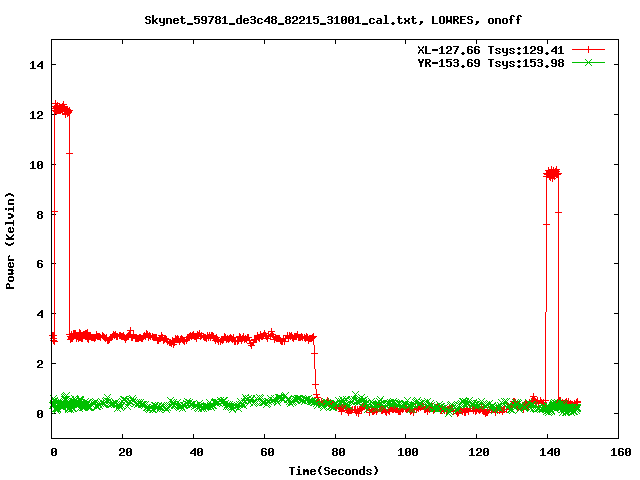This screenshot has height=480, width=640.
Task: Click the red XL legend line sample
Action: click(x=588, y=50)
